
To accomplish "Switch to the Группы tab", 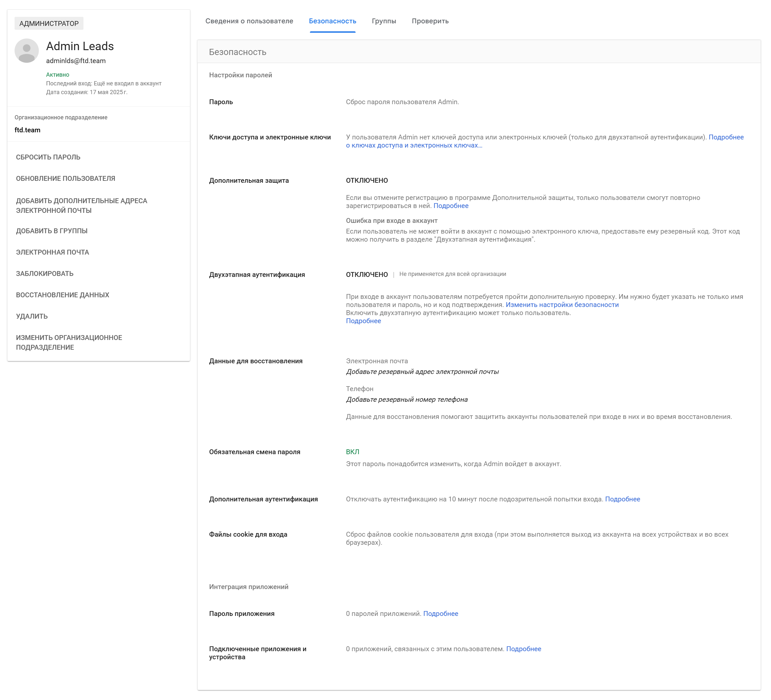I will (384, 21).
